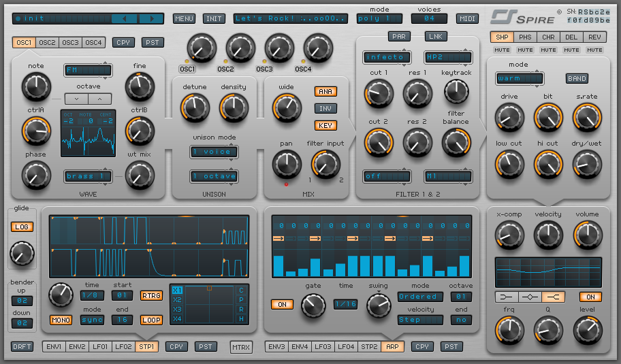The height and width of the screenshot is (364, 621).
Task: Click the master volume knob
Action: (x=588, y=235)
